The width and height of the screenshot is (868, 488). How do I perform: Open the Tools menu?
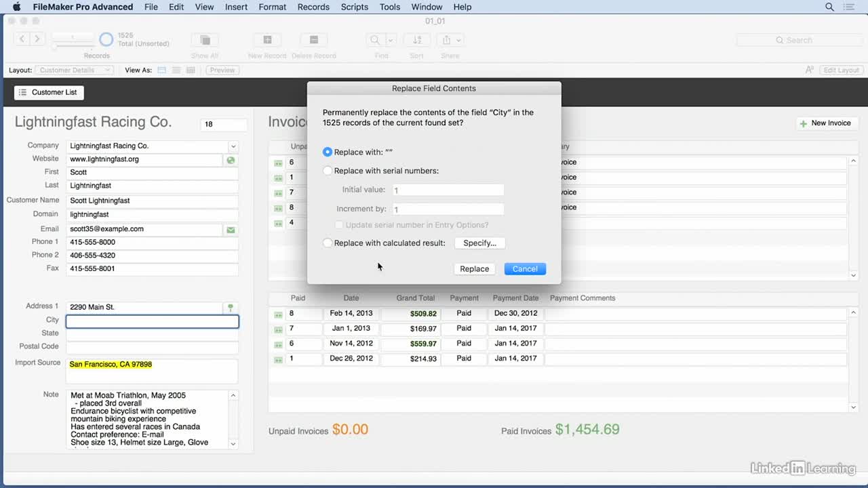click(390, 7)
